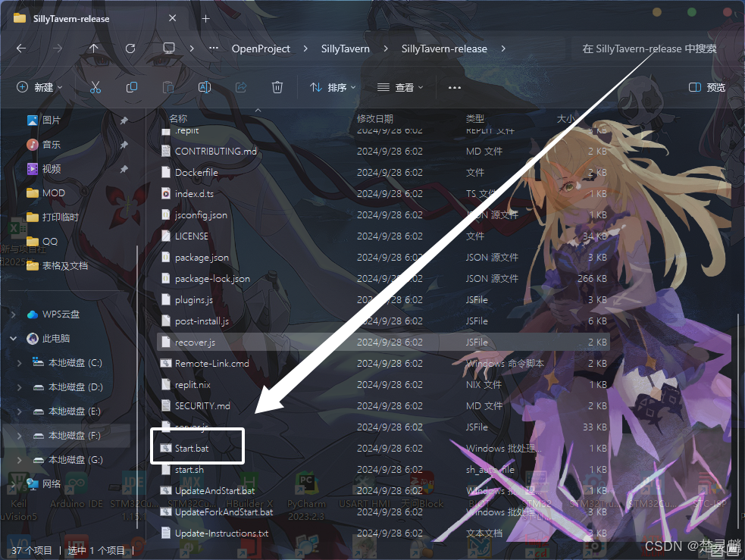Expand 本地磁盘 (D:) node

click(20, 387)
